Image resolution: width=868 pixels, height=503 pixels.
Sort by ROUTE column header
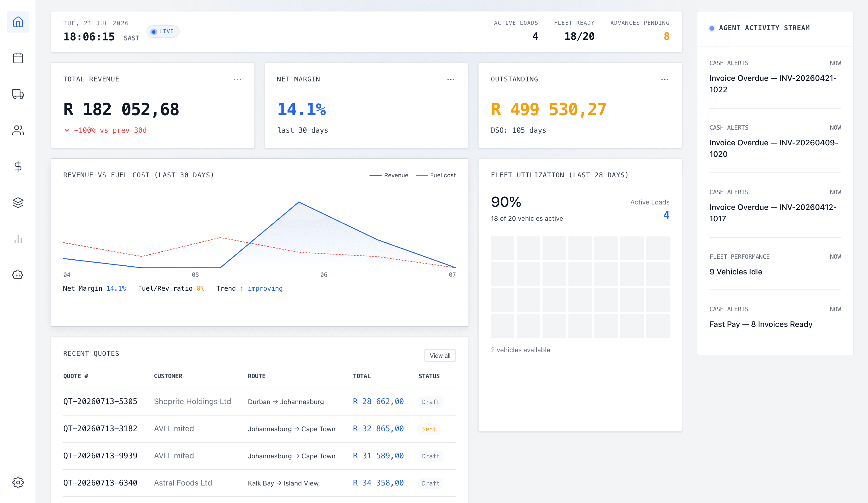coord(256,376)
